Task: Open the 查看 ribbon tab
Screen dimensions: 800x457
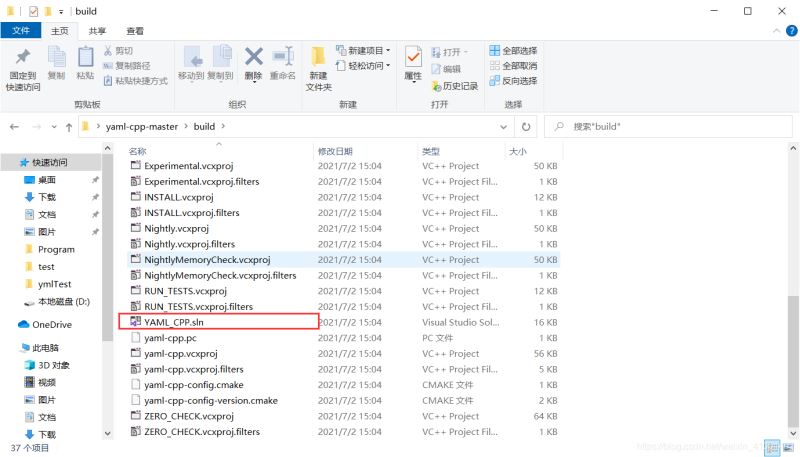Action: click(x=135, y=31)
